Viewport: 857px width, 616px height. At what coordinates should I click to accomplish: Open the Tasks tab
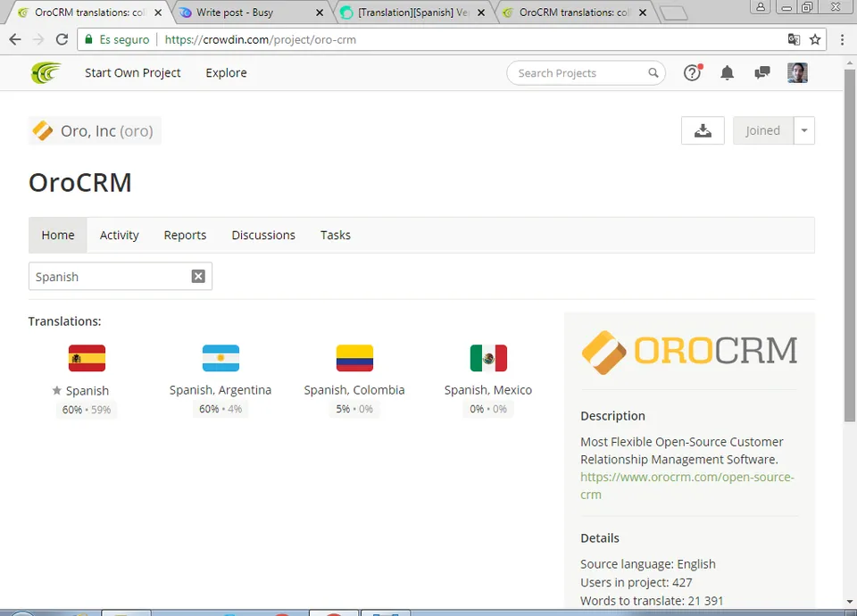(x=336, y=235)
